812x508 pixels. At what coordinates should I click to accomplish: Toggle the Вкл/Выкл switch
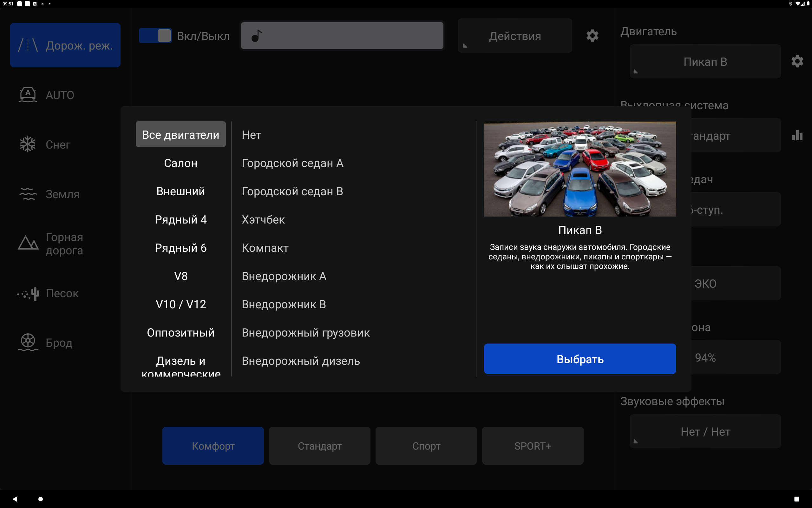click(155, 36)
